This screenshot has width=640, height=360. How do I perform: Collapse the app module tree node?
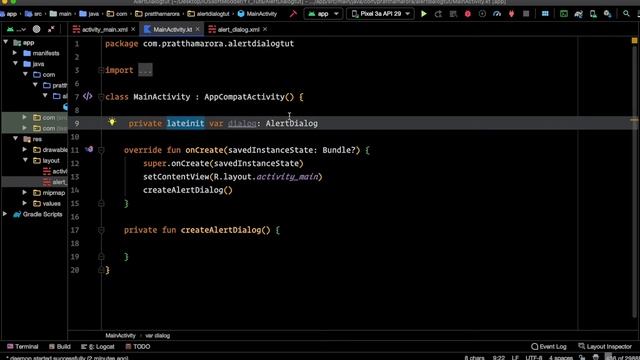(6, 42)
